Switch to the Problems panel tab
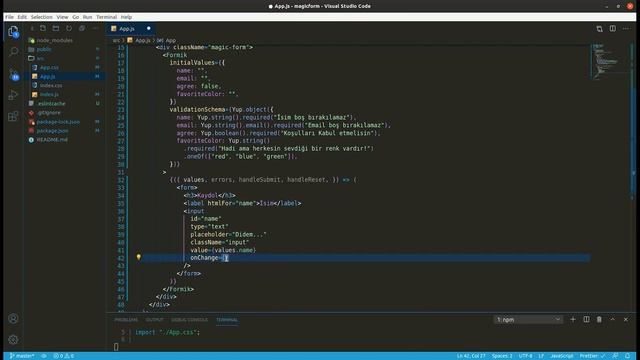 tap(126, 320)
